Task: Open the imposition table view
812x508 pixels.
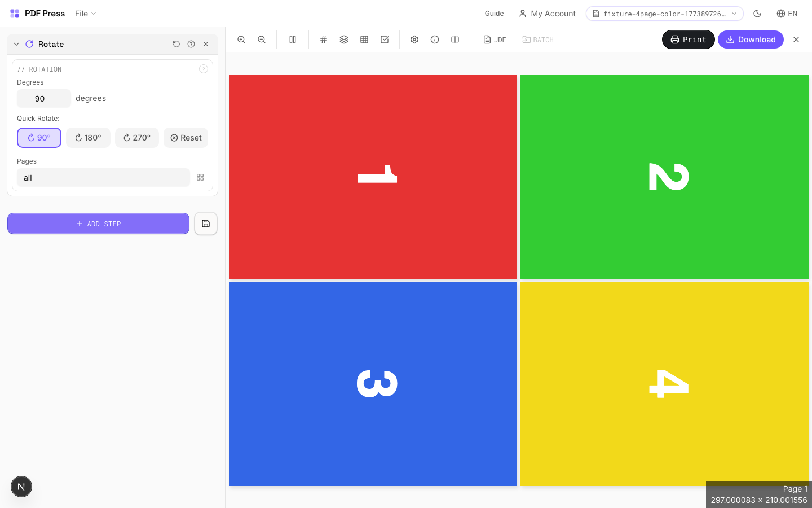Action: pyautogui.click(x=364, y=40)
